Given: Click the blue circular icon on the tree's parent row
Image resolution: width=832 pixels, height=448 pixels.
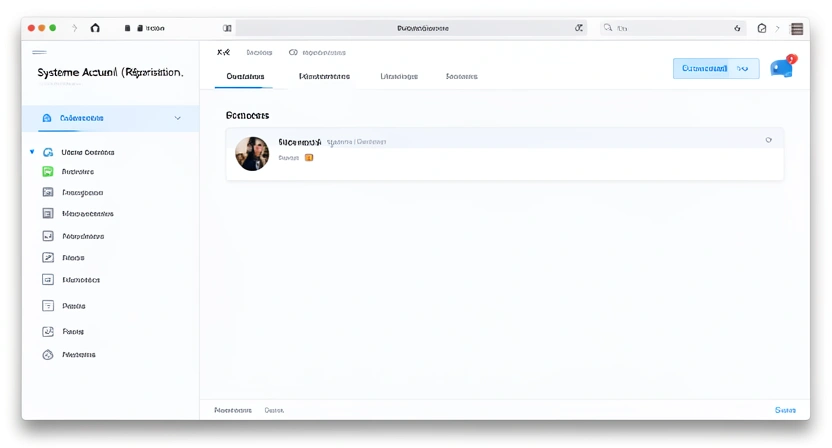Looking at the screenshot, I should point(48,152).
